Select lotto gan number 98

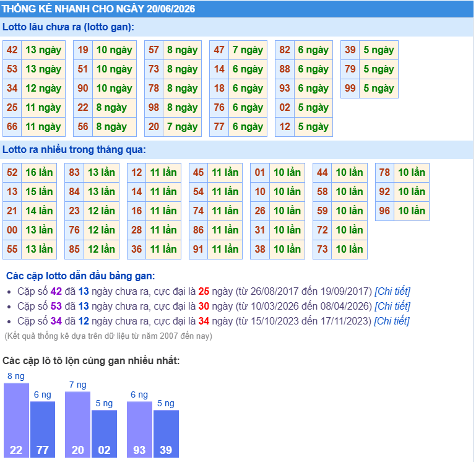coord(154,108)
